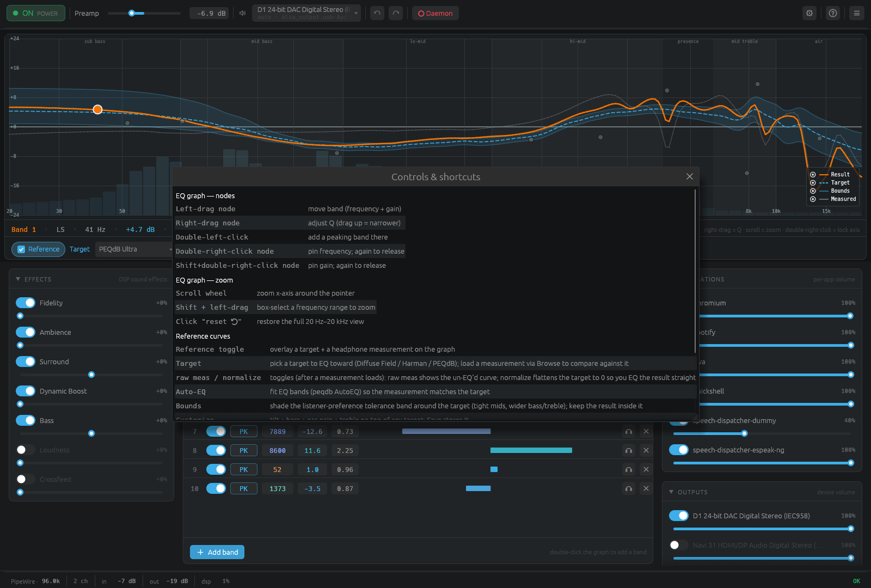Click headphone icon on band 10 row
Viewport: 871px width, 588px height.
tap(629, 489)
